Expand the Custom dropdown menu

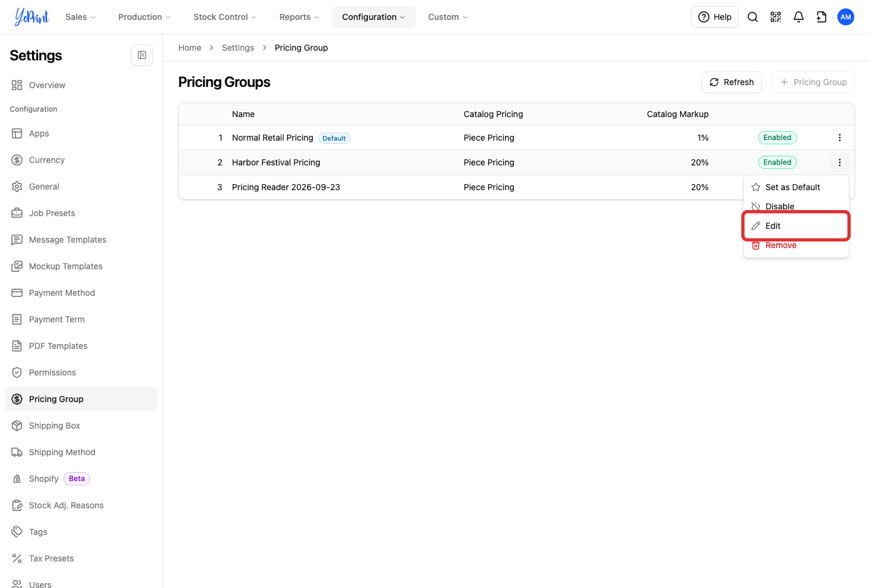tap(448, 17)
